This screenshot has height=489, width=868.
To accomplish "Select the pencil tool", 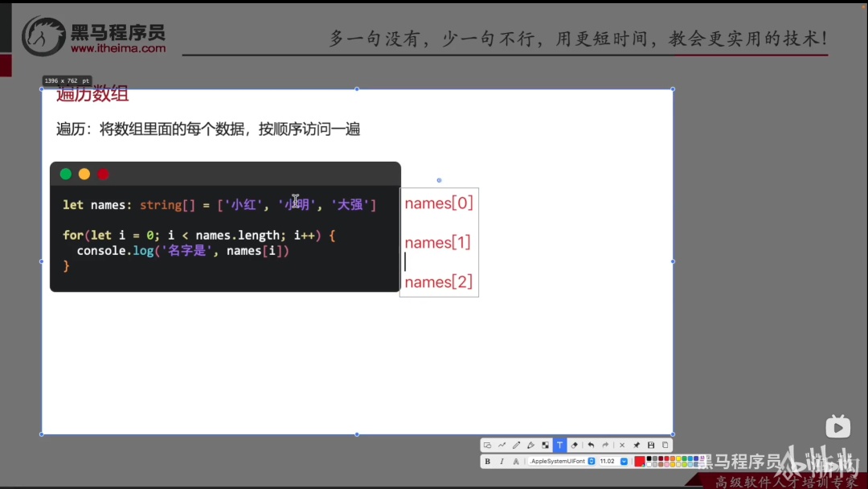I will [516, 446].
